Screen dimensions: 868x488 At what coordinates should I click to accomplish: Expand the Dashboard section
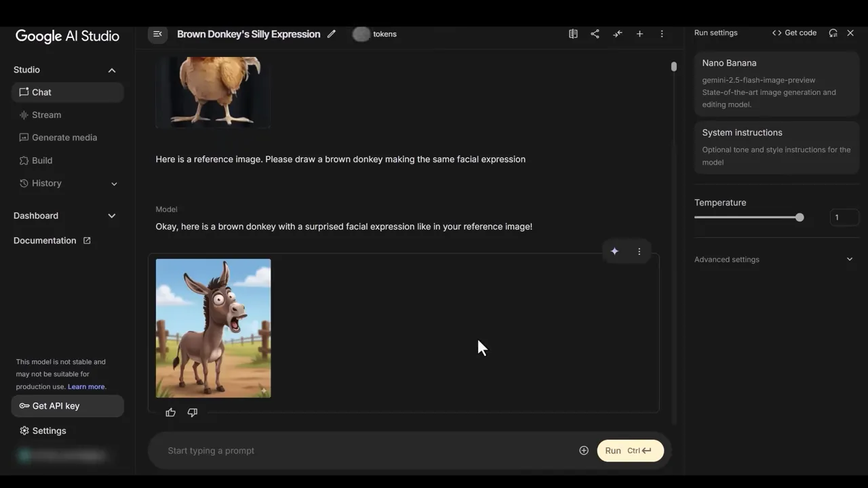click(x=112, y=216)
